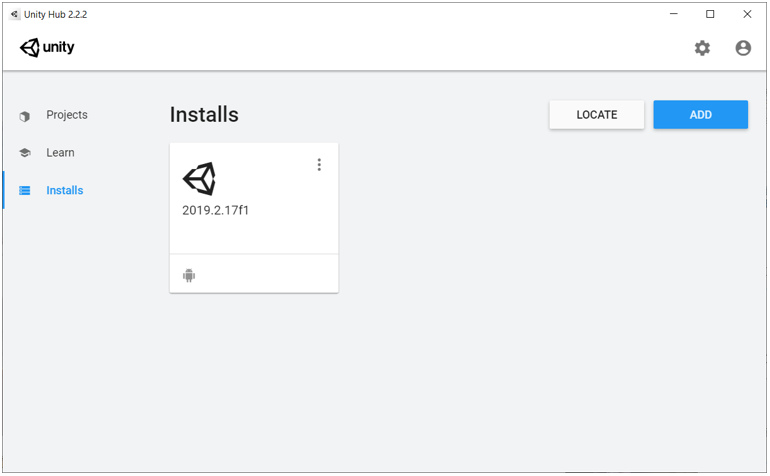
Task: Open the settings gear icon
Action: coord(702,48)
